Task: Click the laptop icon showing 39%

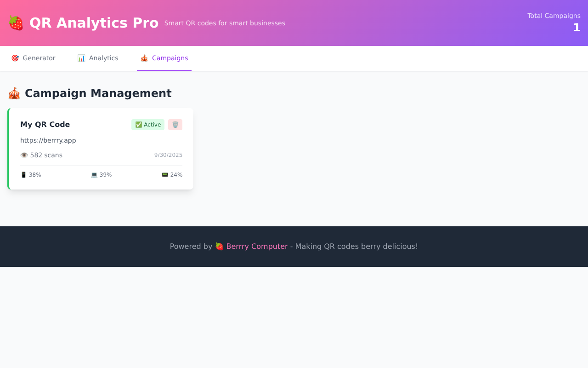Action: click(x=94, y=174)
